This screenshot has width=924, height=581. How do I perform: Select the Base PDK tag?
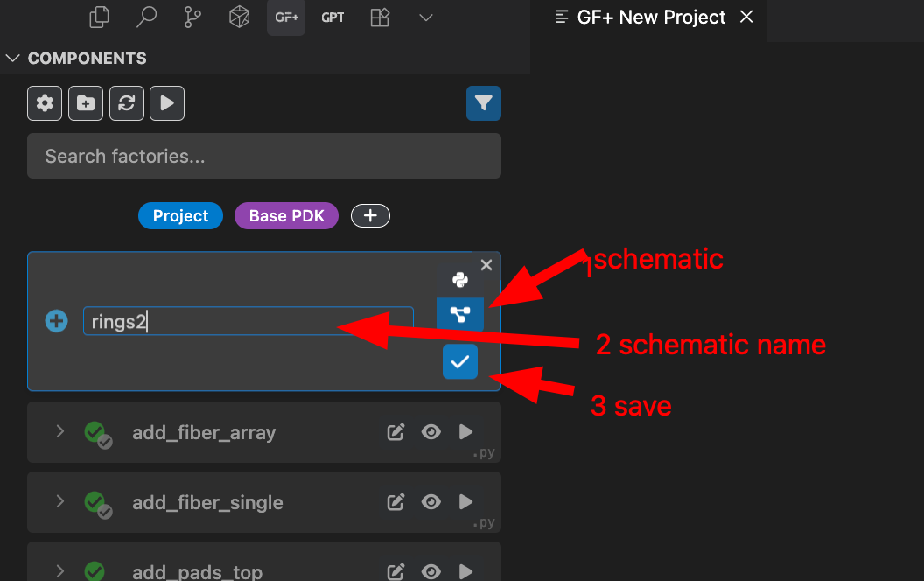pyautogui.click(x=286, y=216)
